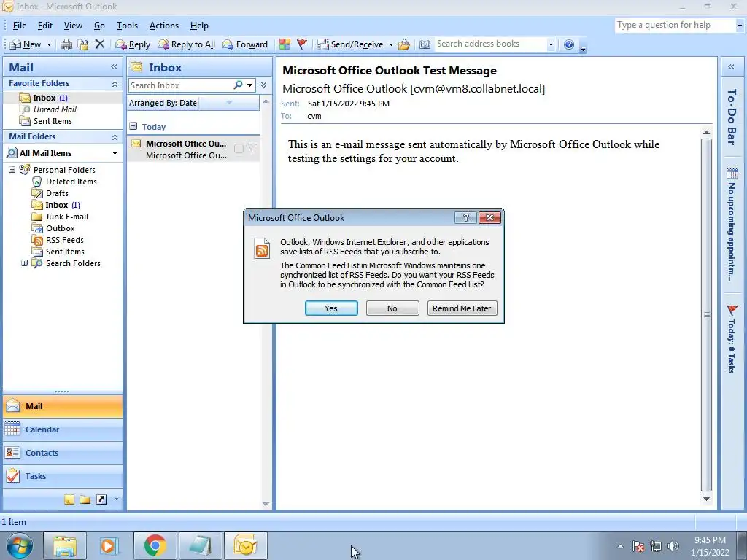Collapse the Mail Folders section
747x560 pixels.
pyautogui.click(x=115, y=136)
